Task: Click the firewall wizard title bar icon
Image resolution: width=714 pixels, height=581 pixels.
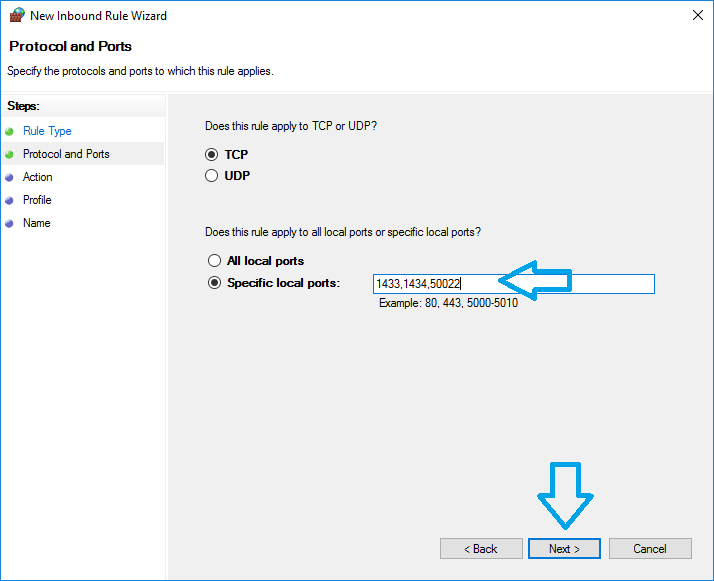Action: [x=16, y=16]
